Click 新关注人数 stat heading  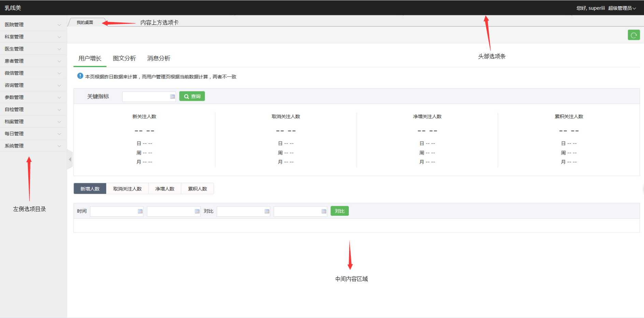coord(144,117)
